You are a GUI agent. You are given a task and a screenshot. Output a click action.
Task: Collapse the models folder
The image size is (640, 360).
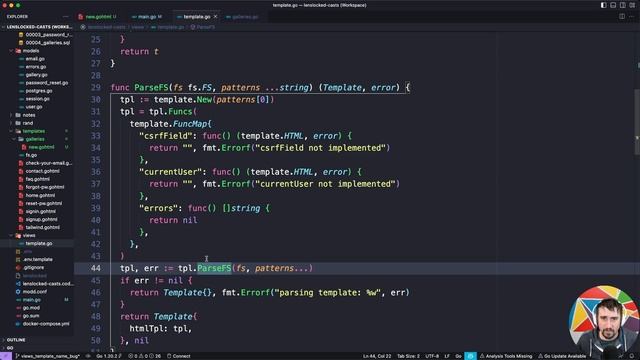point(31,51)
